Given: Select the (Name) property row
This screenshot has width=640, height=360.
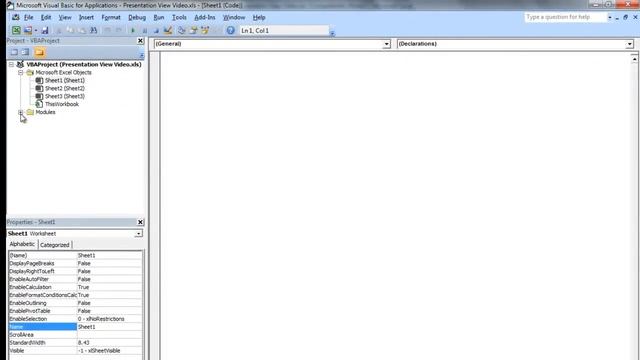Looking at the screenshot, I should [76, 256].
